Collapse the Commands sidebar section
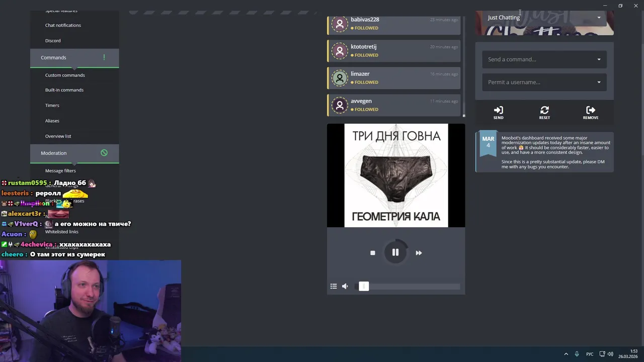The height and width of the screenshot is (362, 644). click(x=74, y=58)
